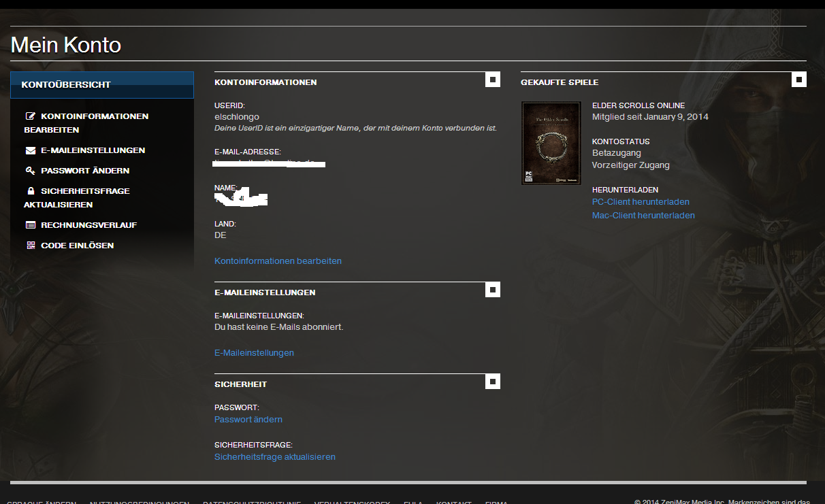This screenshot has height=504, width=825.
Task: Open E-Maileinstellungen from the sidebar menu
Action: click(93, 150)
